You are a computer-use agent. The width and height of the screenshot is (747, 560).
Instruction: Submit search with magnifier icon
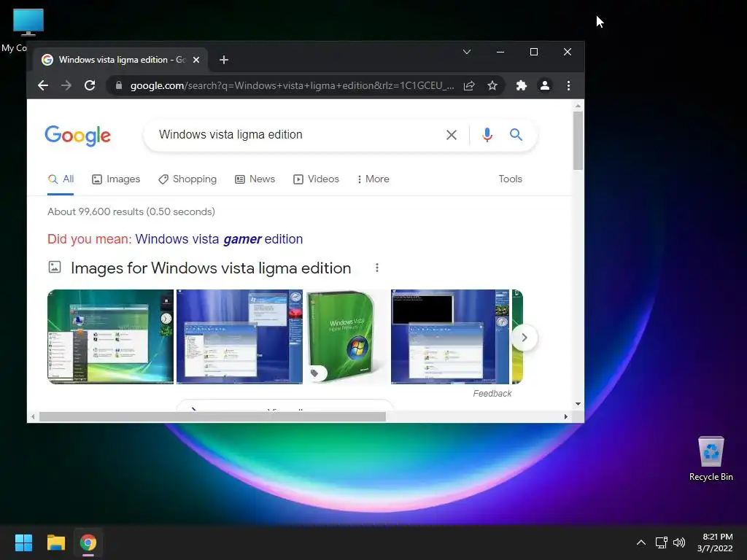tap(516, 135)
